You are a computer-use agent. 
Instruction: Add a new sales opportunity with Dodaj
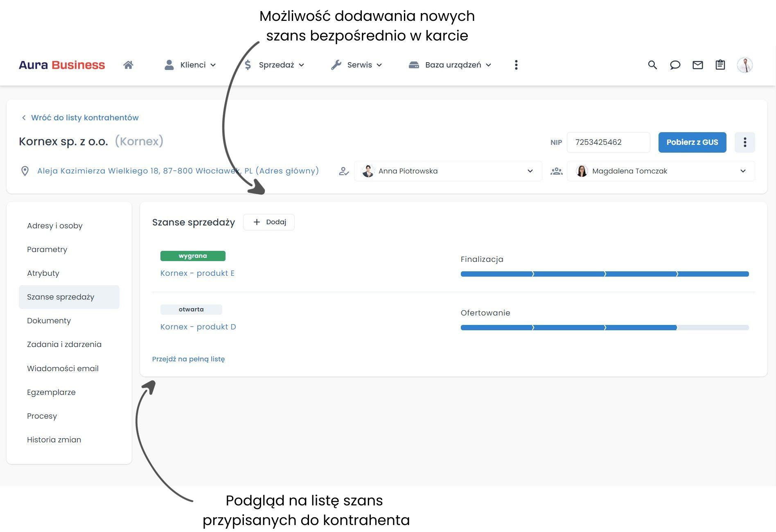click(x=269, y=222)
